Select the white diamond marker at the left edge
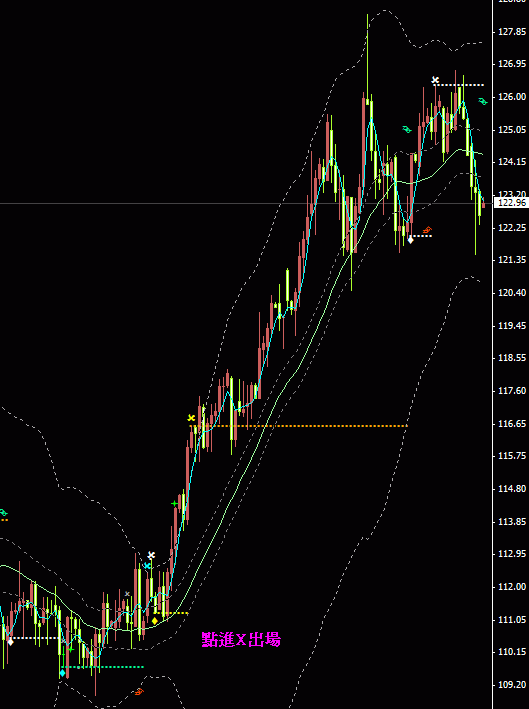This screenshot has width=529, height=709. (10, 641)
